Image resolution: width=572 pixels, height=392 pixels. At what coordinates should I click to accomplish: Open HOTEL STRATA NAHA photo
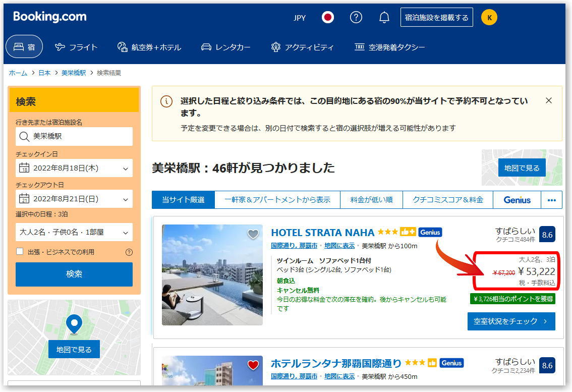(x=212, y=275)
